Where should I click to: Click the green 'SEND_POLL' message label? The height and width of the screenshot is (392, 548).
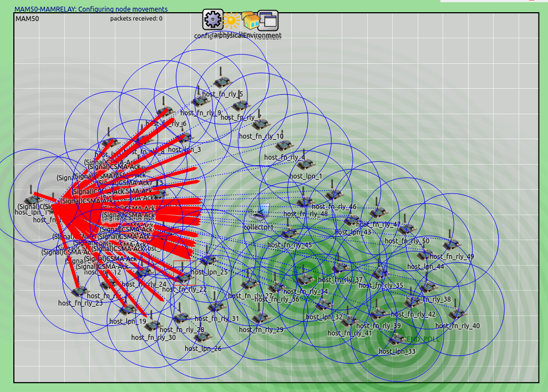click(x=422, y=339)
